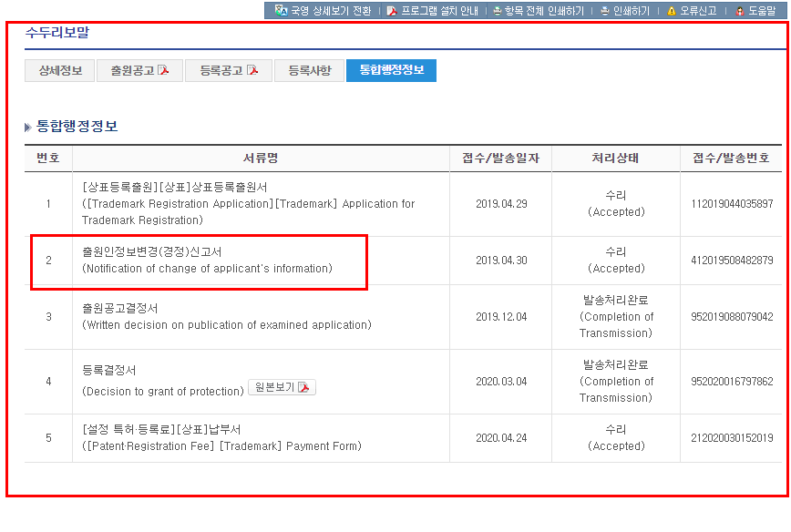Click dispatch number 952019088079042
Screen dimensions: 791x532
(x=732, y=317)
